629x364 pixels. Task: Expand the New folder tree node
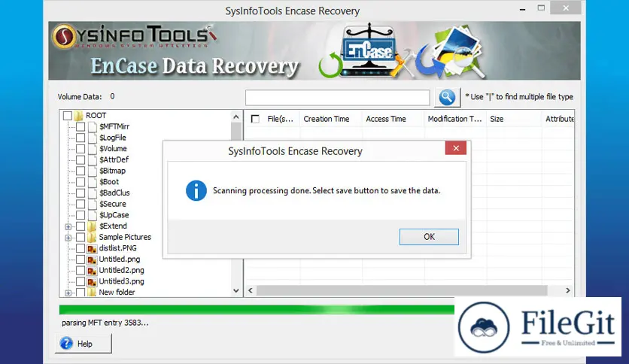tap(68, 293)
